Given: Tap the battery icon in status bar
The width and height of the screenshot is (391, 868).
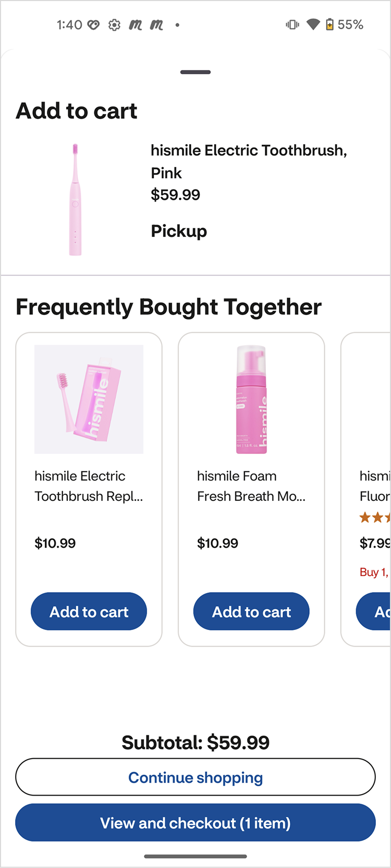Looking at the screenshot, I should 329,24.
